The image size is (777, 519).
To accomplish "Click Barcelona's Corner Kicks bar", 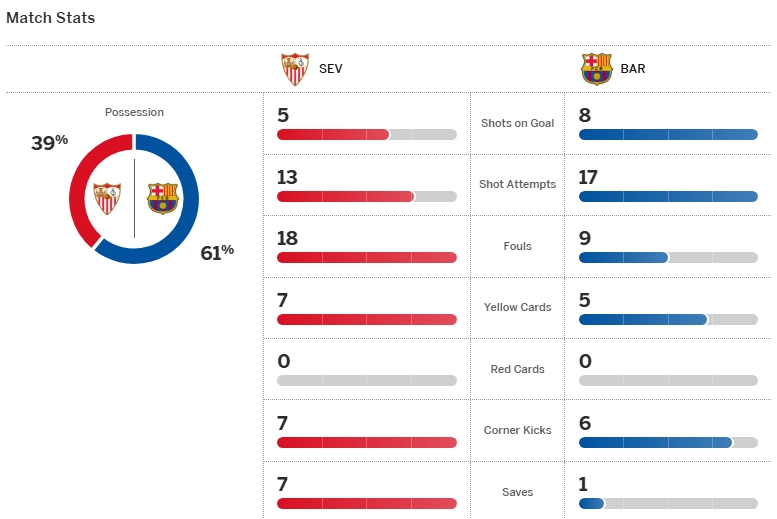I will tap(668, 442).
